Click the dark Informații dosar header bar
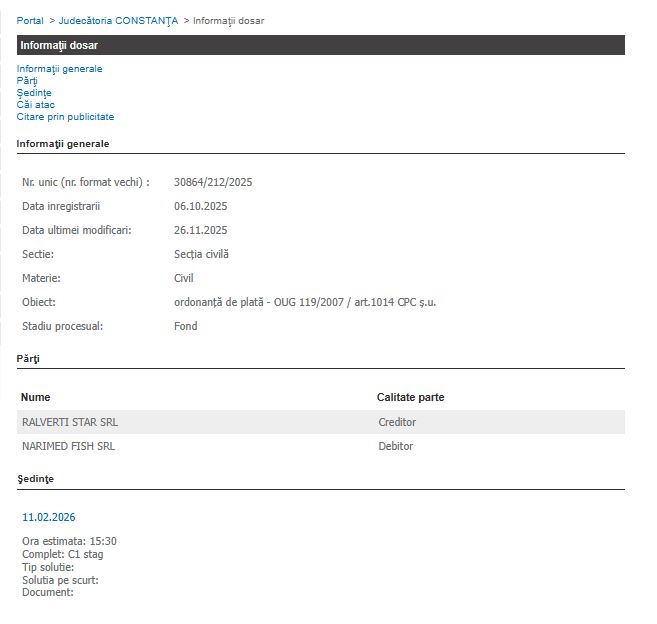Image resolution: width=657 pixels, height=624 pixels. click(320, 45)
